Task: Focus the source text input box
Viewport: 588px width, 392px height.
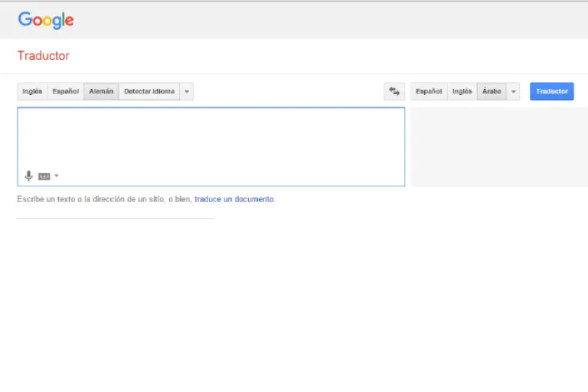Action: [x=211, y=138]
